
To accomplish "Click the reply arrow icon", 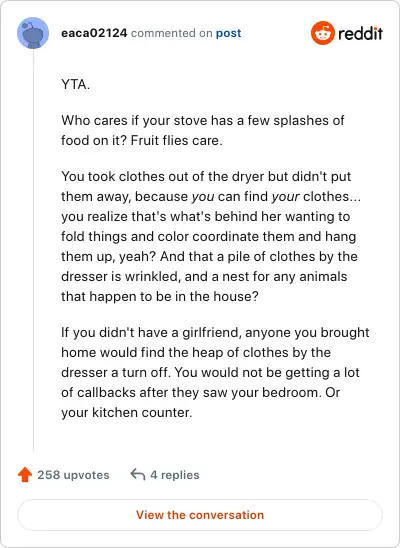I will [x=138, y=475].
